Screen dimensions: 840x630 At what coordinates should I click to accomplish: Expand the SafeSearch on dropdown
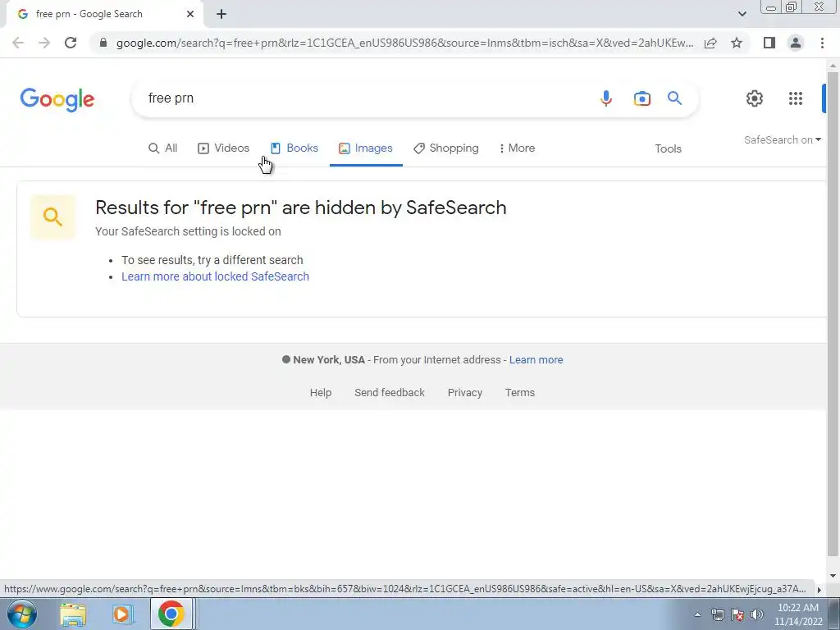tap(782, 139)
